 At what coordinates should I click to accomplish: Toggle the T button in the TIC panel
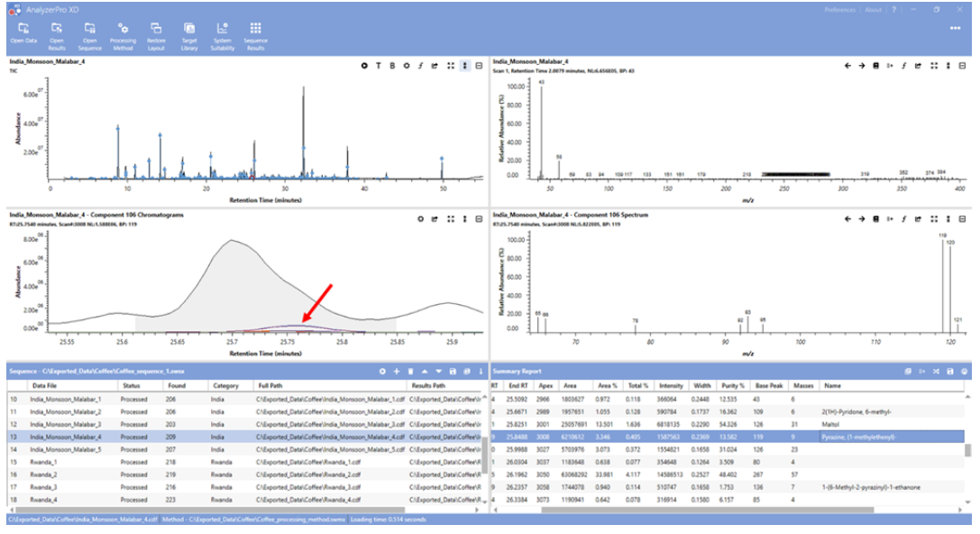tap(379, 66)
